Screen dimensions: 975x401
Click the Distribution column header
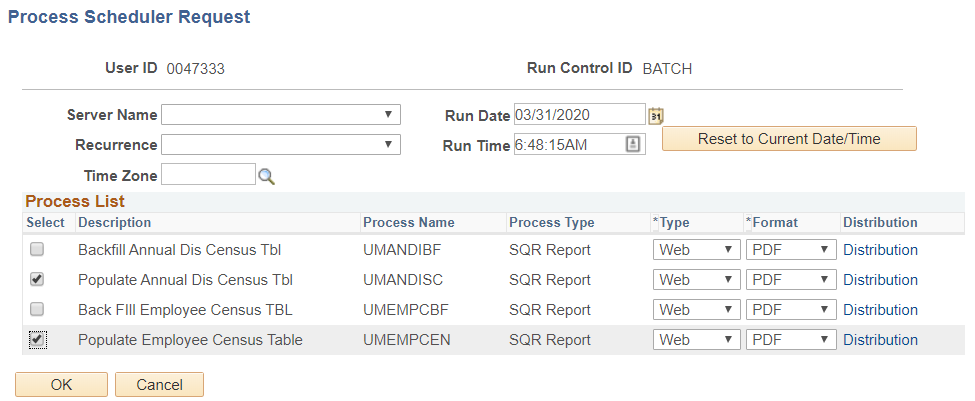(x=880, y=223)
